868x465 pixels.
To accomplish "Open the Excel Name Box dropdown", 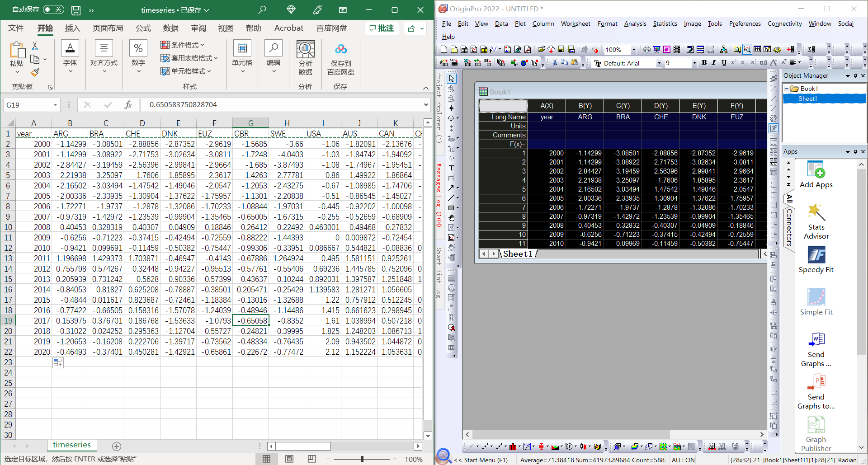I will (x=55, y=105).
